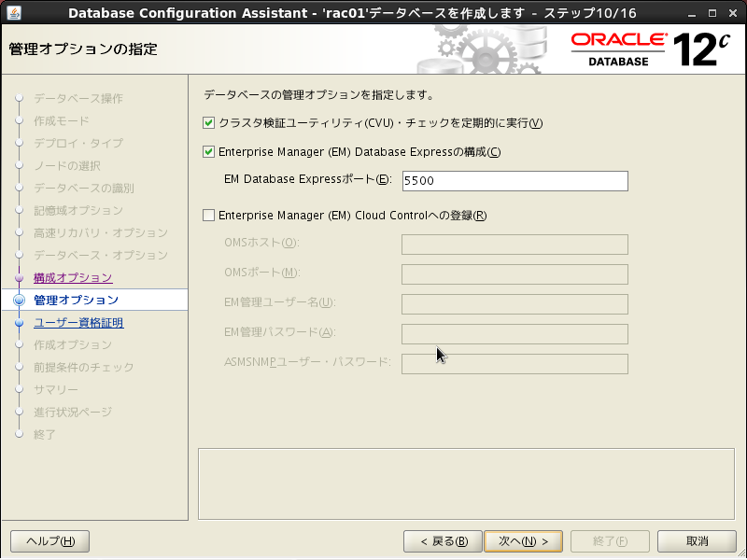Click the サマリー step in sidebar
747x560 pixels.
point(56,389)
